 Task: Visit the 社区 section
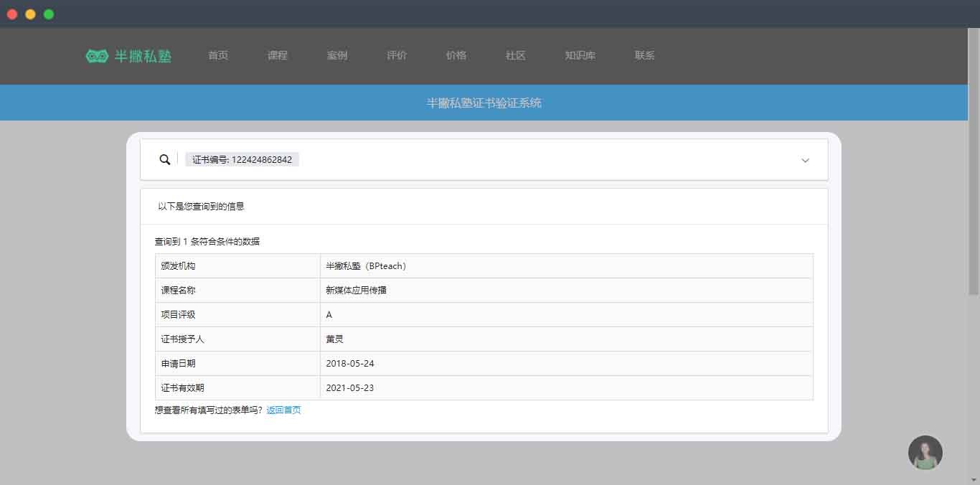click(516, 55)
